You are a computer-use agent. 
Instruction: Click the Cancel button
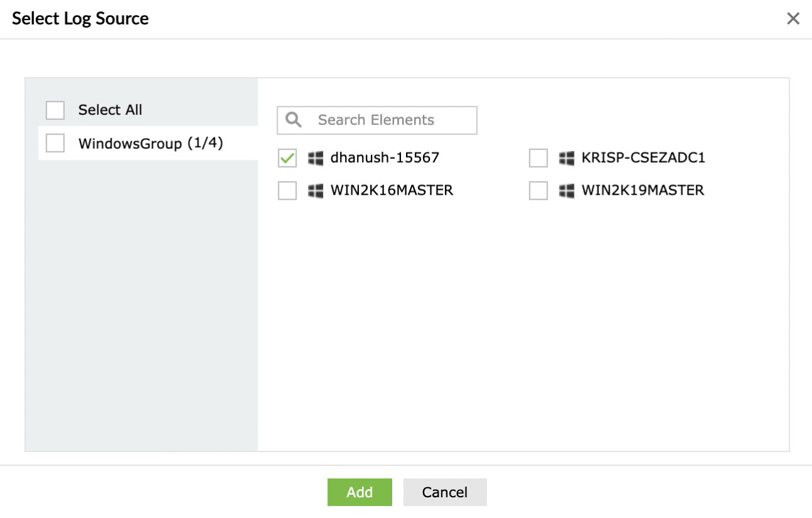(x=444, y=492)
